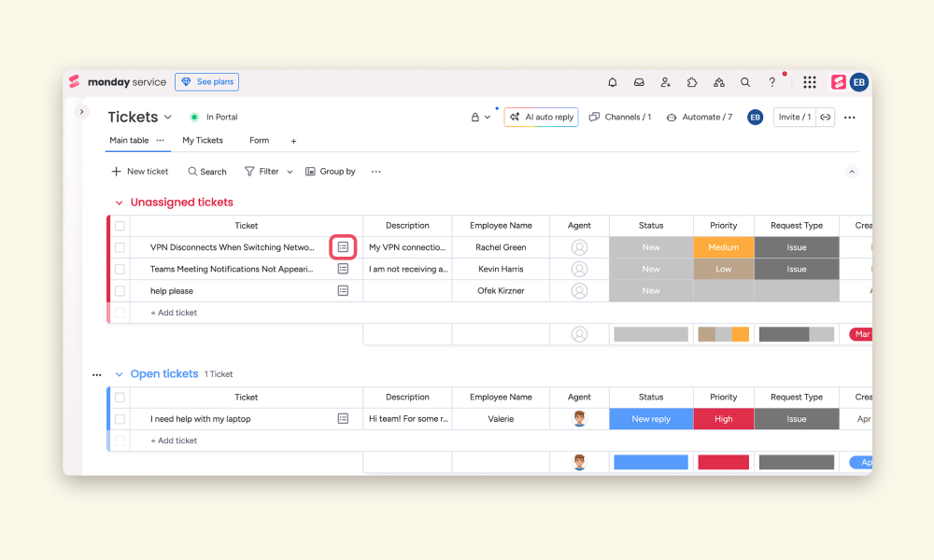Select the 'help please' ticket checkbox

(x=120, y=291)
